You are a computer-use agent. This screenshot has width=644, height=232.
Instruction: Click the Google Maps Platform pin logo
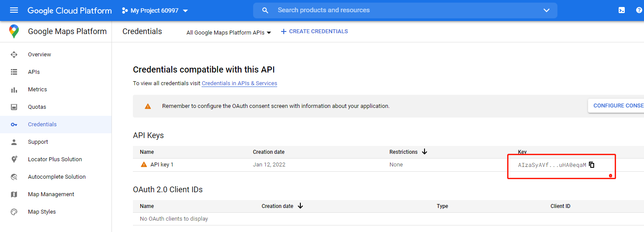[14, 31]
